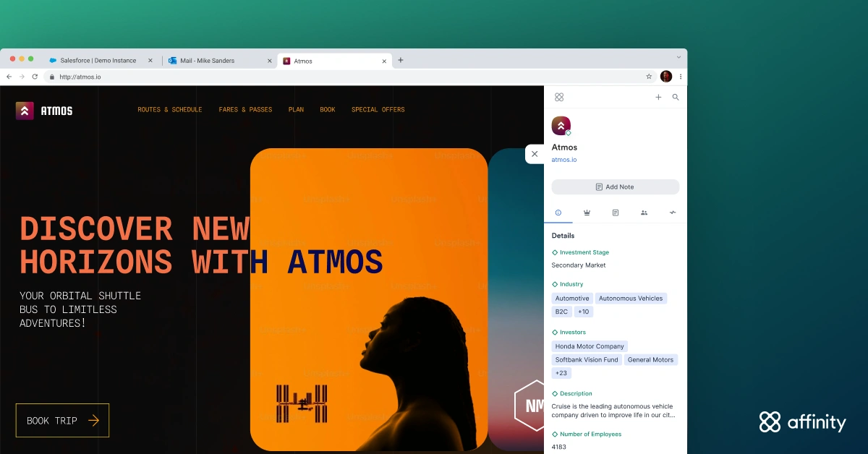Open Fares & Passes menu item
868x454 pixels.
click(x=246, y=110)
